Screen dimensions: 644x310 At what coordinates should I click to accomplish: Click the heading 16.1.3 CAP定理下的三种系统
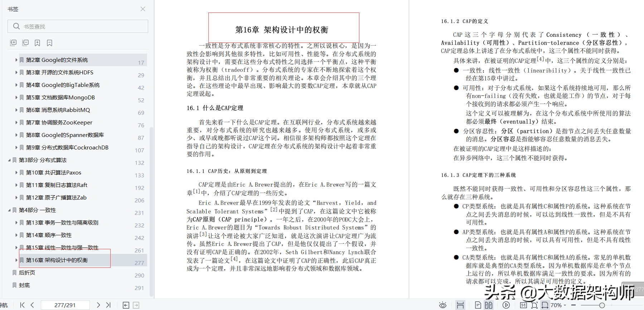pyautogui.click(x=479, y=175)
